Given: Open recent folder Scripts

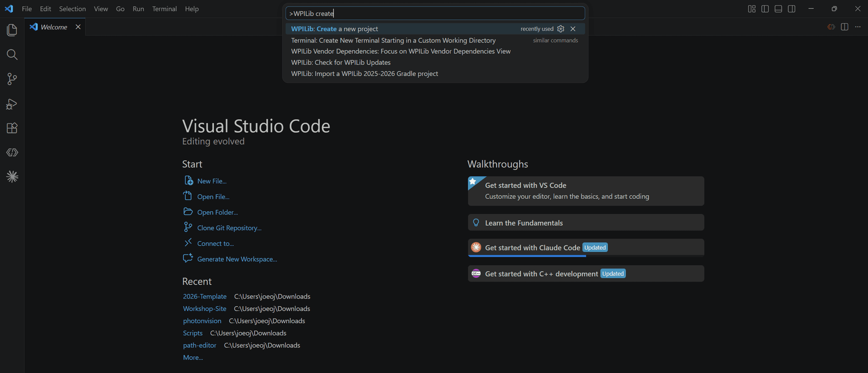Looking at the screenshot, I should tap(193, 333).
